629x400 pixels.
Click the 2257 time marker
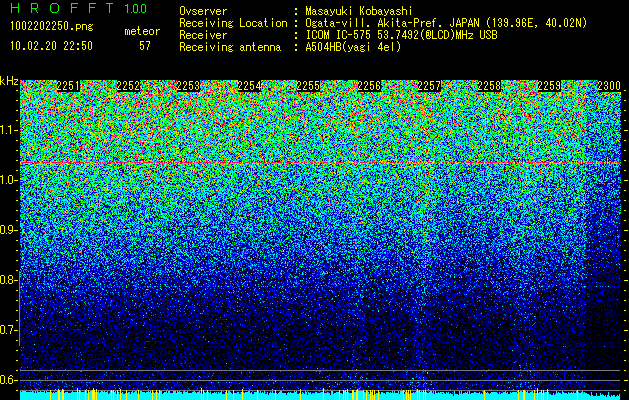(x=429, y=86)
